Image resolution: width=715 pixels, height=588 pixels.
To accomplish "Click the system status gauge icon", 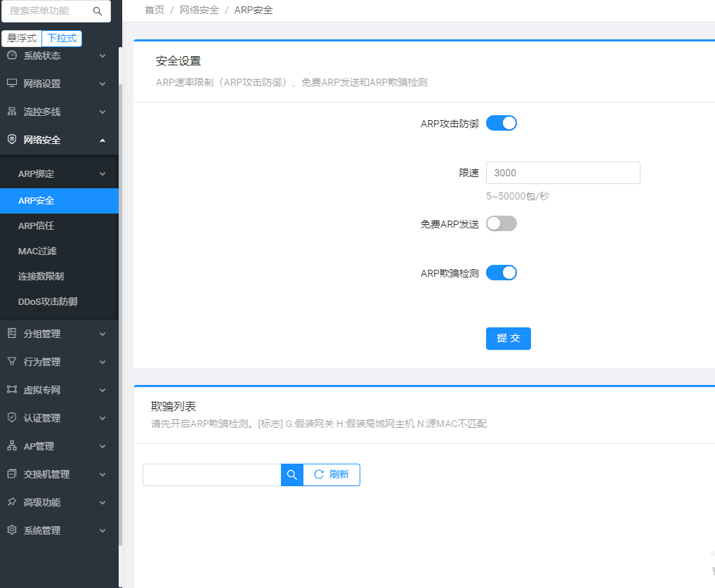I will (12, 55).
